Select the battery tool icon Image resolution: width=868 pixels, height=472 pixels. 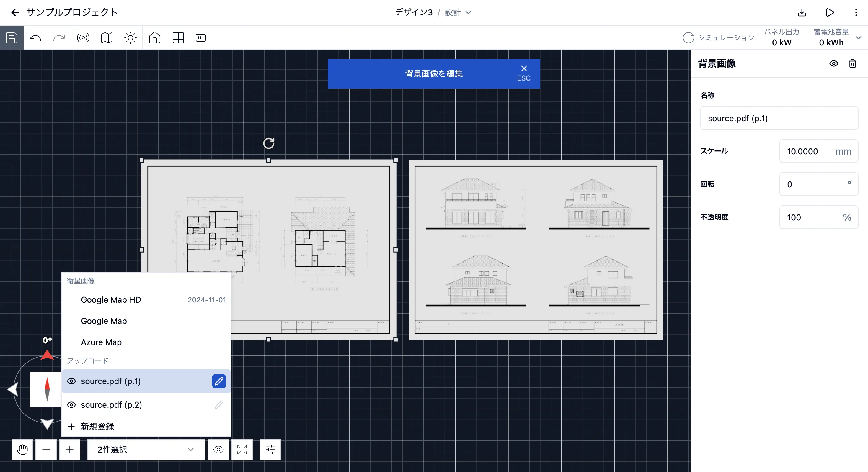coord(202,38)
